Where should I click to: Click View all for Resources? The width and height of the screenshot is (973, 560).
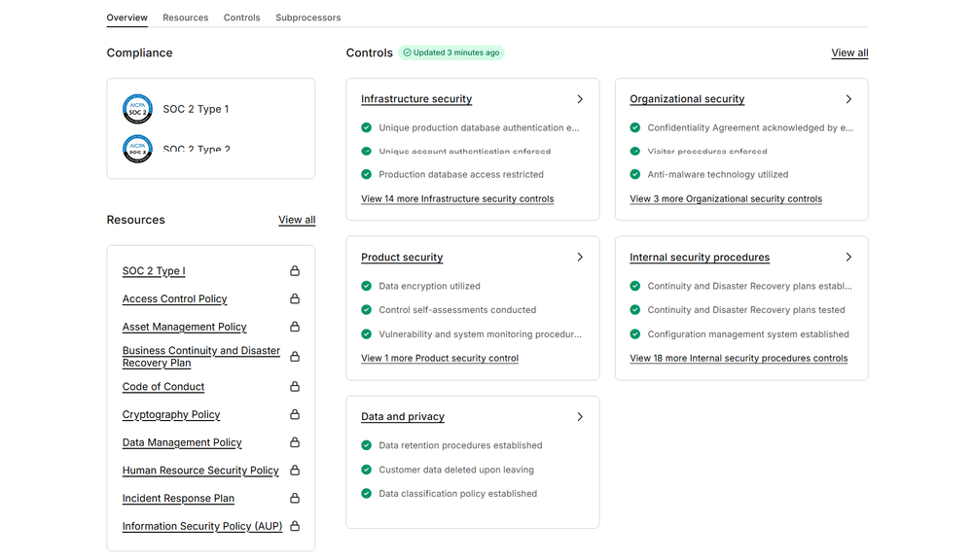(x=297, y=220)
